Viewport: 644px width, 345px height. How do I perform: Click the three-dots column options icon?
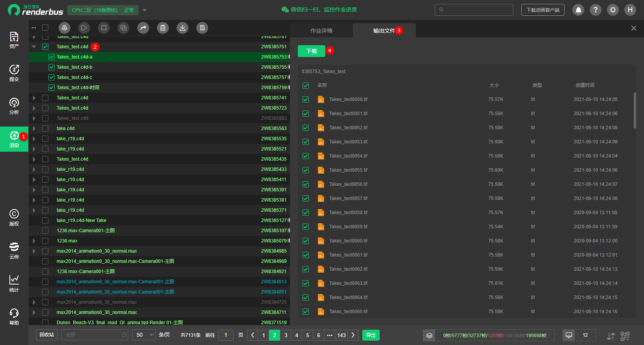tap(34, 28)
